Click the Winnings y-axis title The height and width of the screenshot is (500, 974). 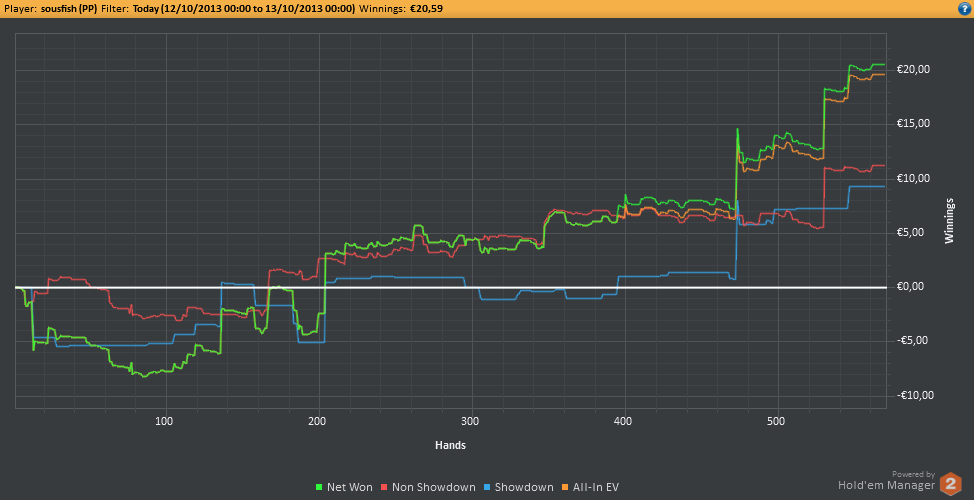click(949, 221)
